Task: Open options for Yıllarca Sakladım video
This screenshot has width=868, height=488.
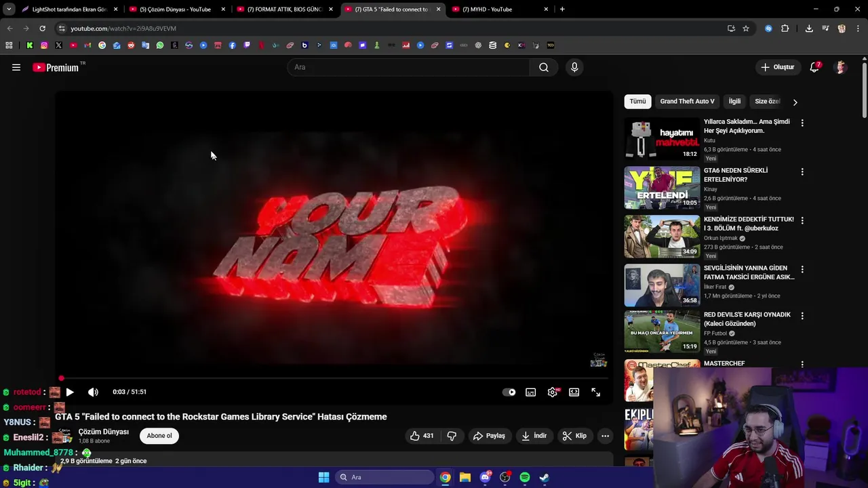Action: (802, 123)
